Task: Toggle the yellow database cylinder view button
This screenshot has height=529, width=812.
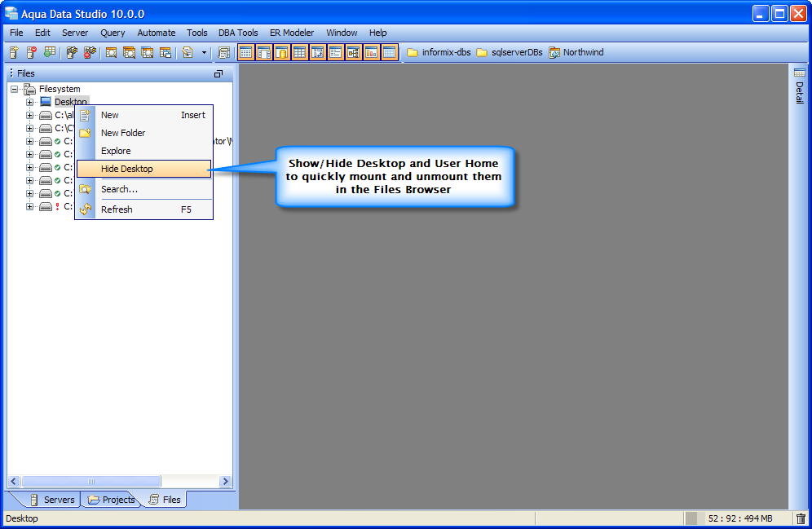Action: coord(282,52)
